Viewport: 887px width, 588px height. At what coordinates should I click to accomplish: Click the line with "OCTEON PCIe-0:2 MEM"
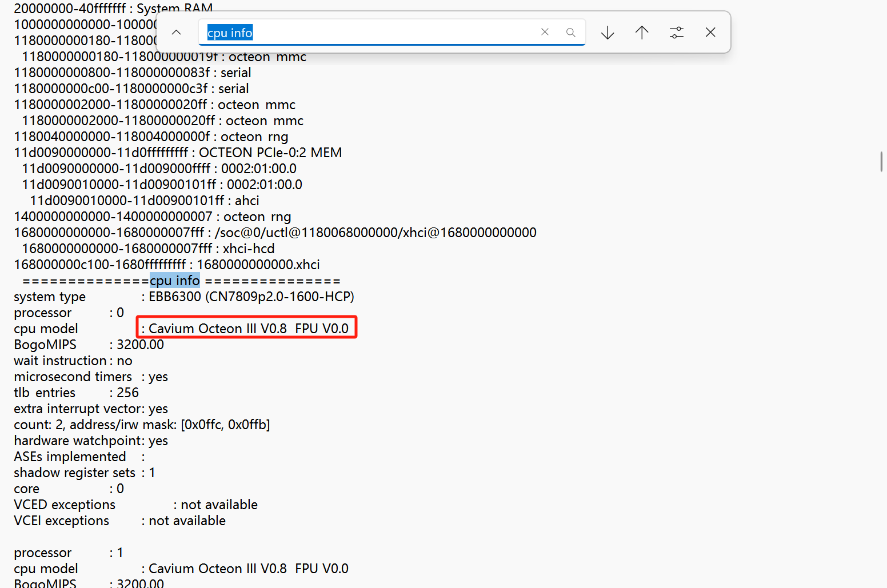178,153
